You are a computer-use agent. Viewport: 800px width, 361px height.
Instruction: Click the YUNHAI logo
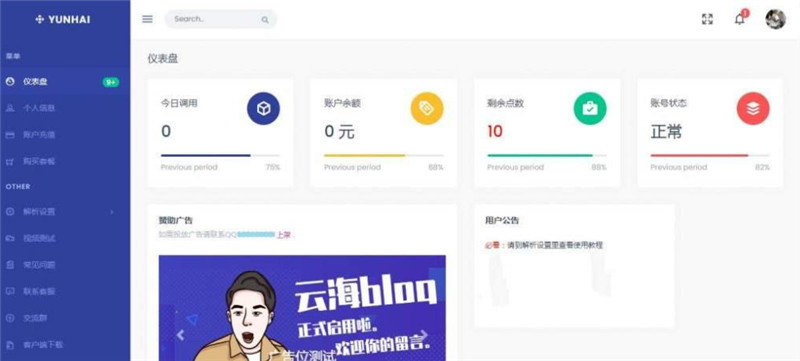[x=63, y=19]
